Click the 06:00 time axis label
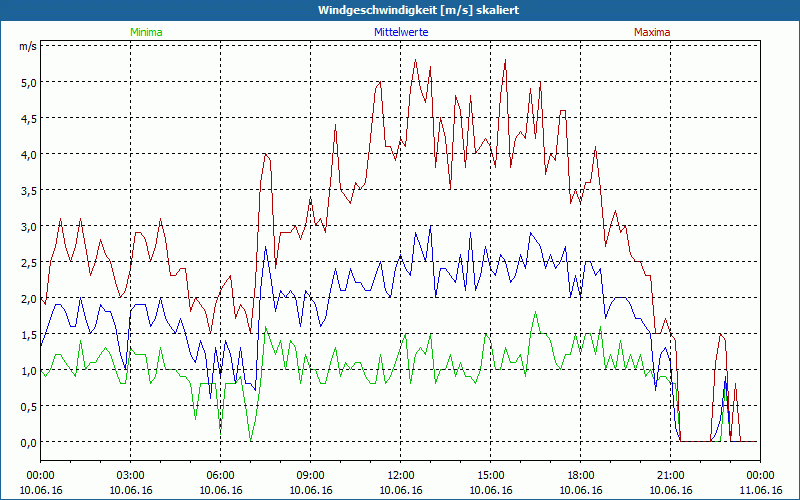 point(220,476)
